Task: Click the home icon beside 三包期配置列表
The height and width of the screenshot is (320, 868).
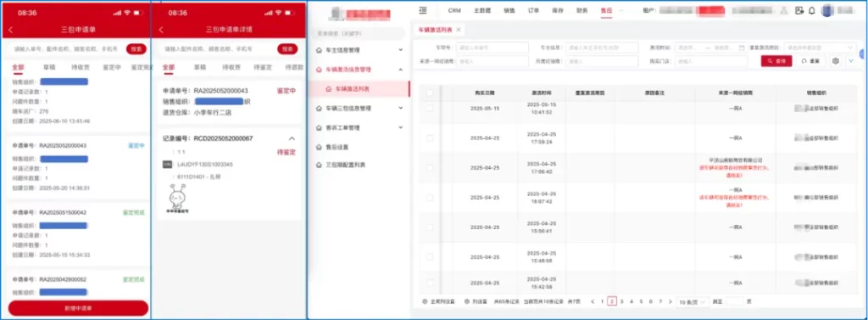Action: pyautogui.click(x=319, y=166)
